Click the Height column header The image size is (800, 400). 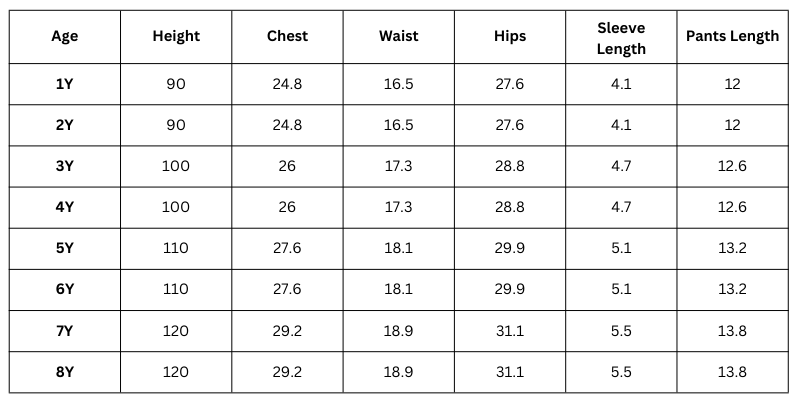click(176, 36)
